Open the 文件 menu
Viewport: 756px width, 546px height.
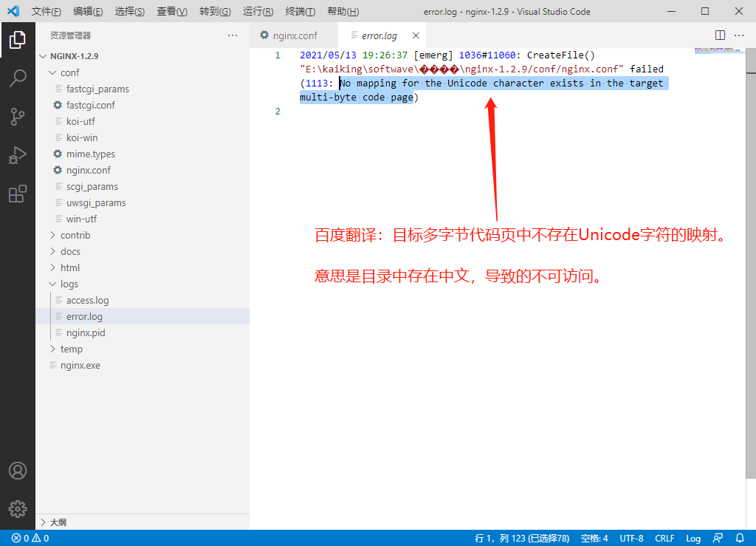coord(46,11)
